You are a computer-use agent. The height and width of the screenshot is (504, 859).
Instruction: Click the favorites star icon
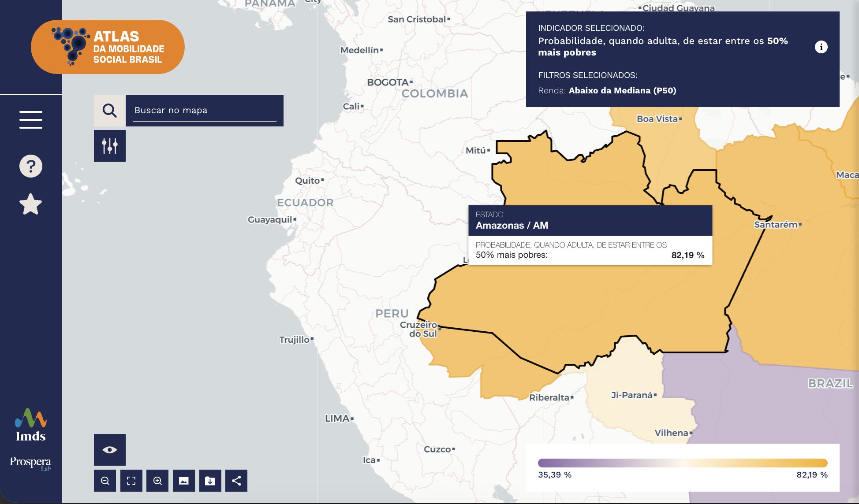pos(31,204)
